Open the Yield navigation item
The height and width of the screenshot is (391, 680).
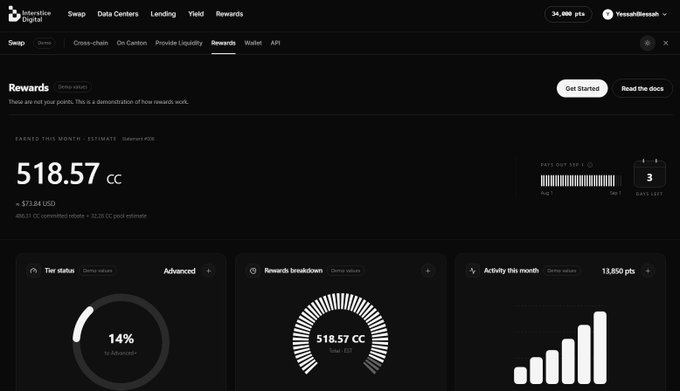196,14
